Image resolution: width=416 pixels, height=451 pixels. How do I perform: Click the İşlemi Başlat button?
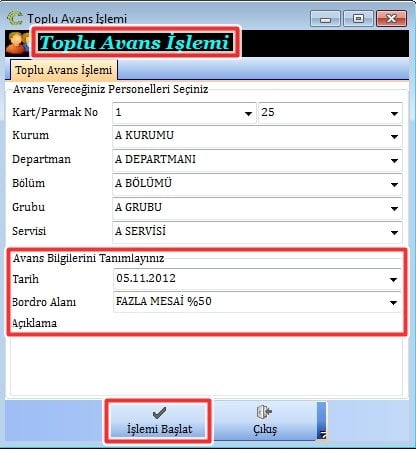[159, 421]
